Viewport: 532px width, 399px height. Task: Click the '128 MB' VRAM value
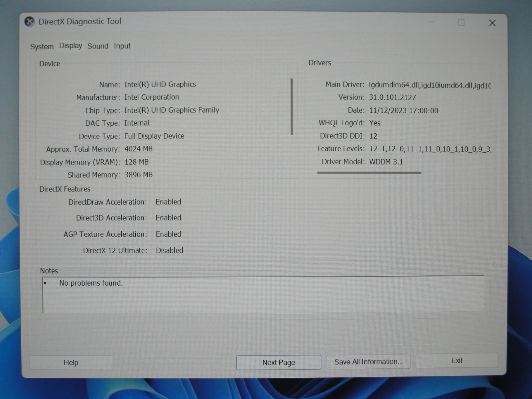pos(136,162)
